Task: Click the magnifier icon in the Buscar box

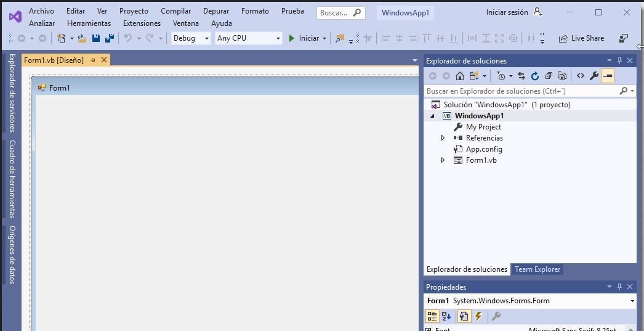Action: point(357,13)
